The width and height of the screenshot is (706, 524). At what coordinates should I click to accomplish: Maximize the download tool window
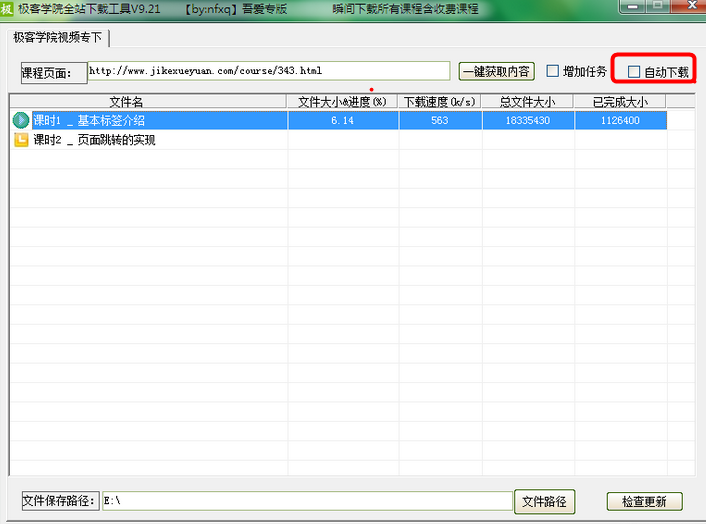(658, 6)
